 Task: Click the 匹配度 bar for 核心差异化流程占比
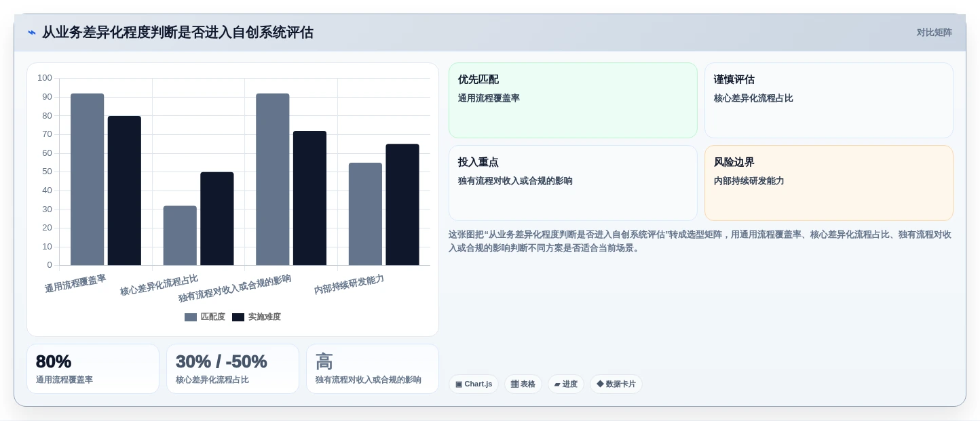click(x=180, y=235)
